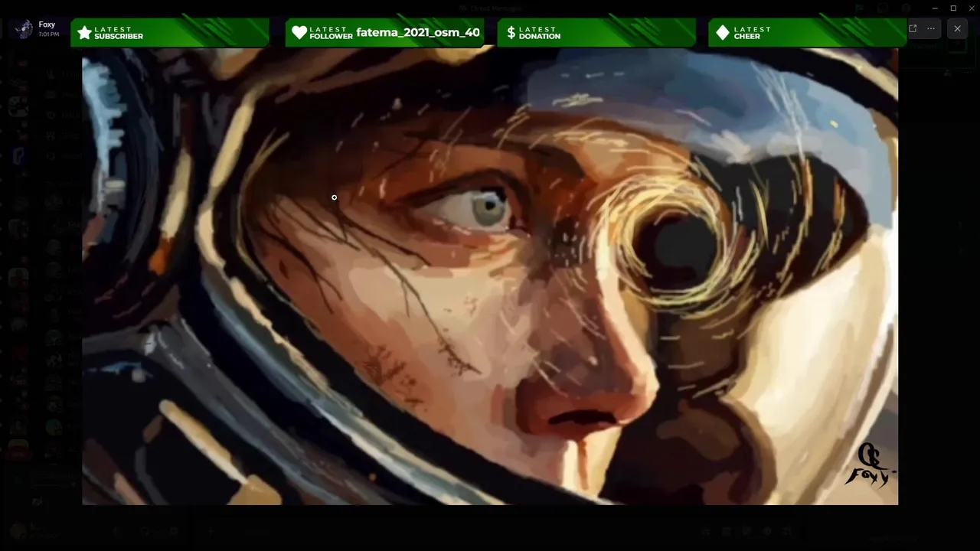Click the Foxy username label
The image size is (980, 551).
point(47,24)
